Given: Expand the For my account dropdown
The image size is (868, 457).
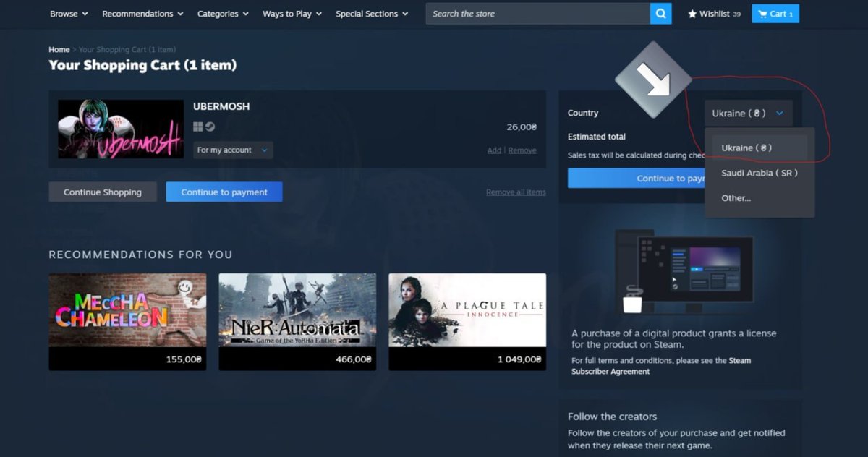Looking at the screenshot, I should (x=233, y=150).
